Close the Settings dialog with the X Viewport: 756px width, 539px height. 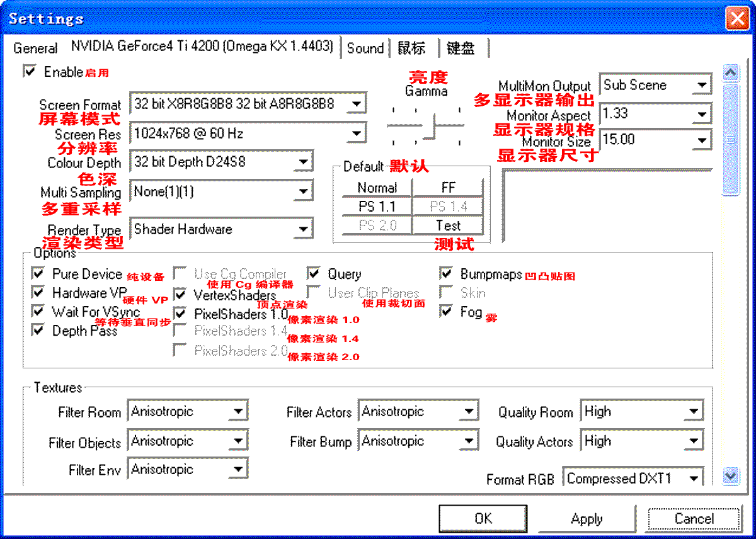[736, 18]
